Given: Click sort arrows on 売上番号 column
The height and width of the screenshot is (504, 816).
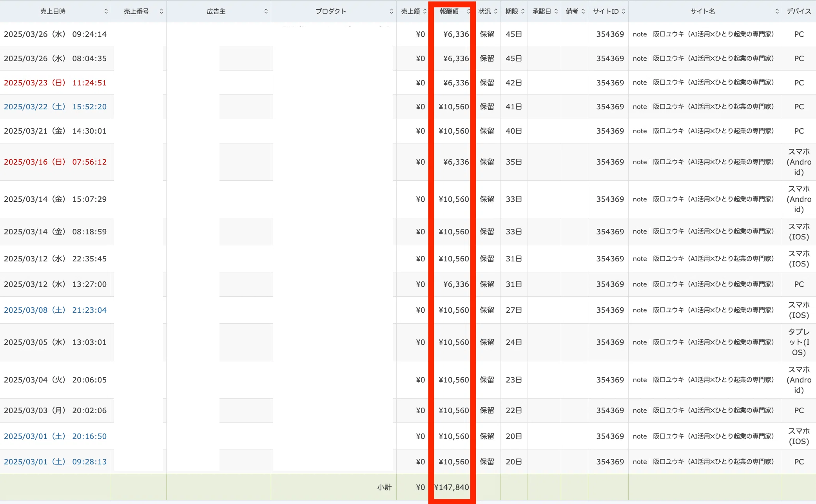Looking at the screenshot, I should point(161,11).
